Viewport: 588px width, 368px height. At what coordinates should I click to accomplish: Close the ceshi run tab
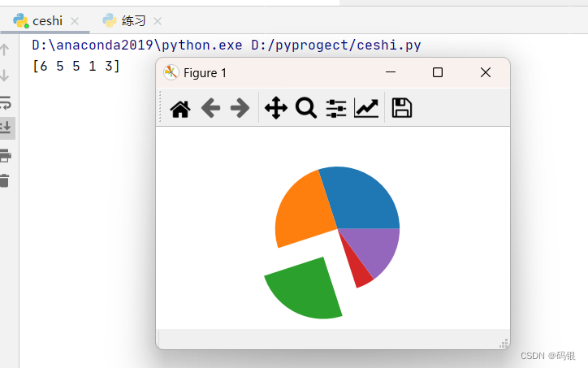click(x=75, y=21)
